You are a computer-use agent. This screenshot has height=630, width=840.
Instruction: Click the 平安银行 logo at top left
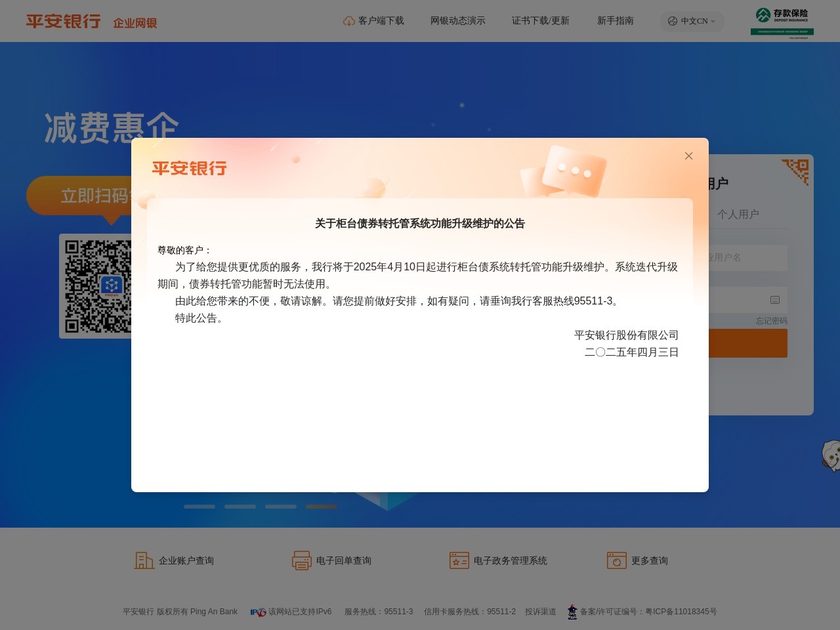[x=63, y=21]
